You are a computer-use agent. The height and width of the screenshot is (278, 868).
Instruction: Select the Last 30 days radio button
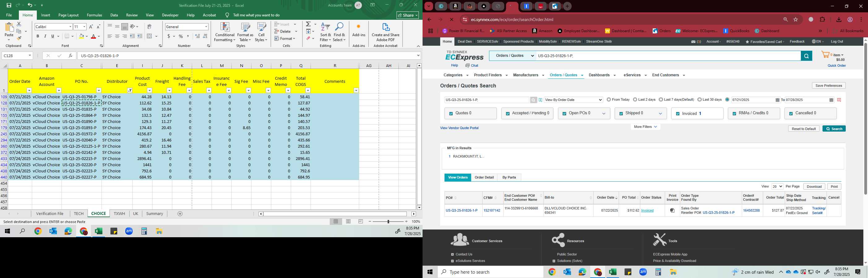pyautogui.click(x=699, y=100)
